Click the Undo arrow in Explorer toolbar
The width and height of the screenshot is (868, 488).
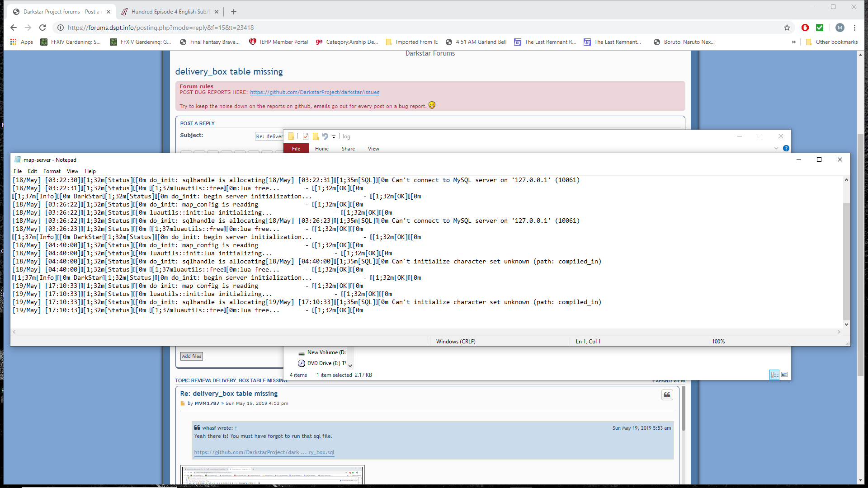pyautogui.click(x=325, y=136)
